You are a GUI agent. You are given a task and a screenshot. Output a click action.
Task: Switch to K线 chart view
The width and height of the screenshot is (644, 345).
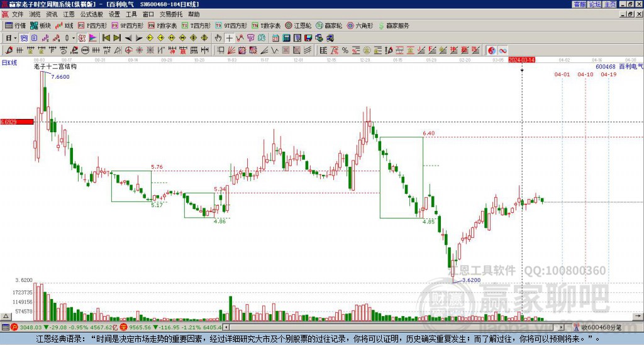pos(64,25)
